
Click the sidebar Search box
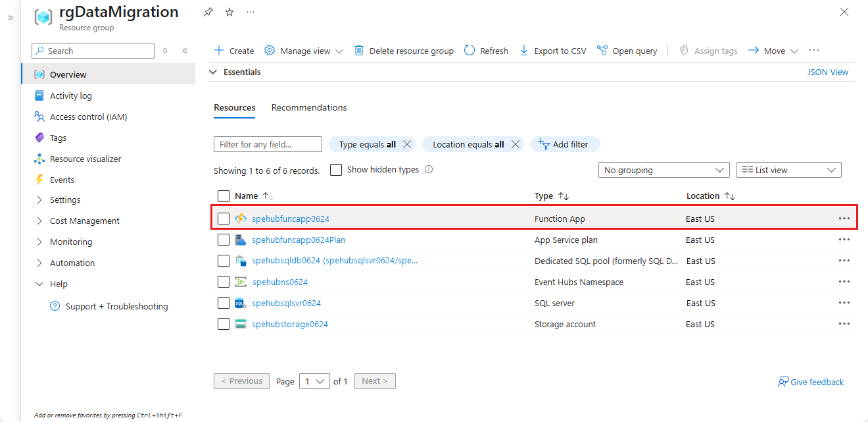[93, 51]
